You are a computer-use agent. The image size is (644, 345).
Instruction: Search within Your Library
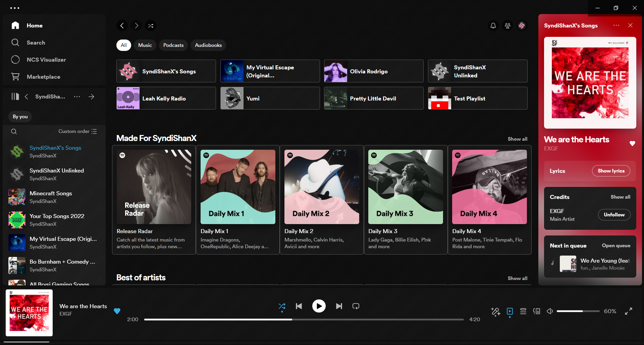tap(14, 131)
